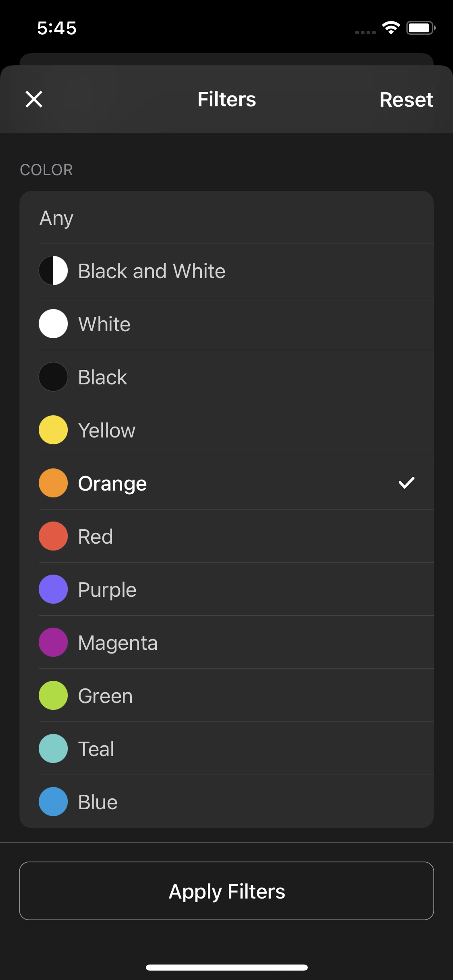The image size is (453, 980).
Task: Choose the Magenta text option
Action: (118, 643)
